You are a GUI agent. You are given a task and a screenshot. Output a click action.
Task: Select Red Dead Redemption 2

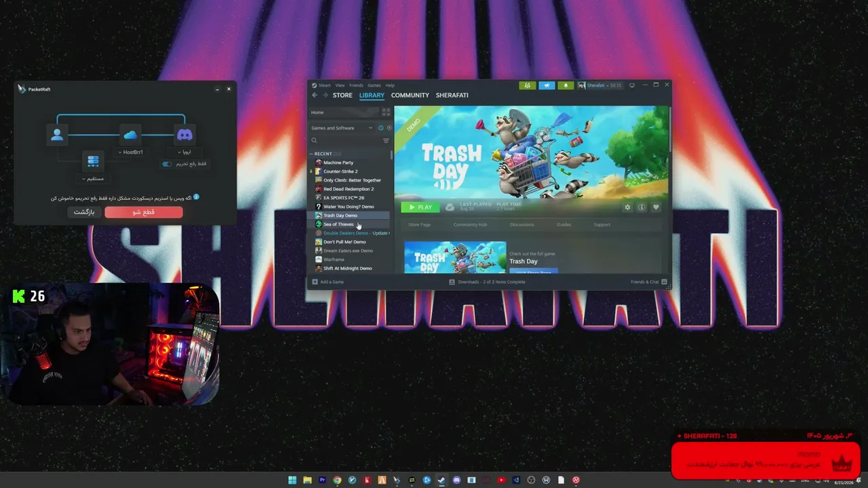click(349, 189)
